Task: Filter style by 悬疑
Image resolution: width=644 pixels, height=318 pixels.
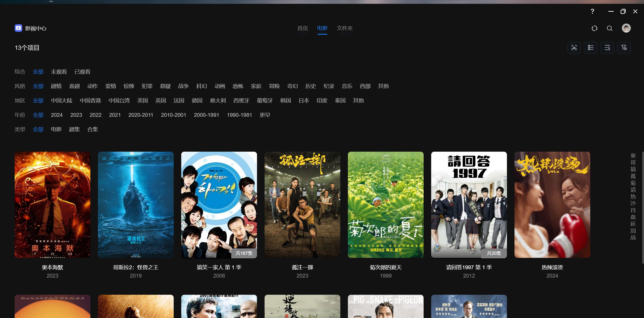Action: [165, 86]
